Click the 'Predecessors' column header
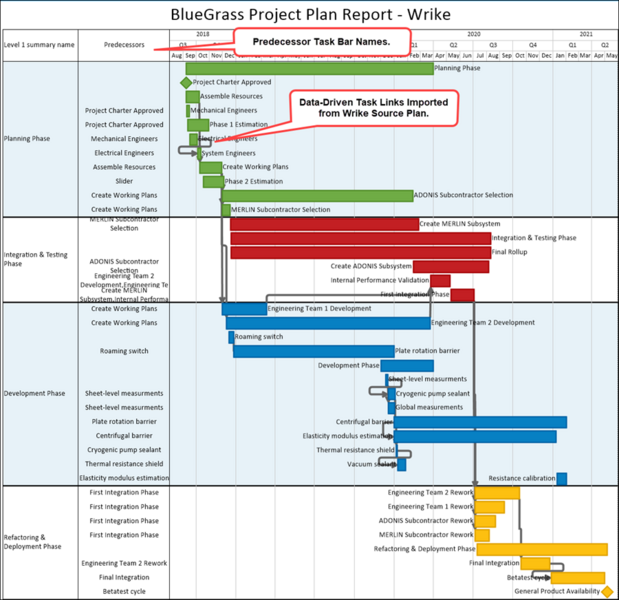619x600 pixels. tap(124, 45)
